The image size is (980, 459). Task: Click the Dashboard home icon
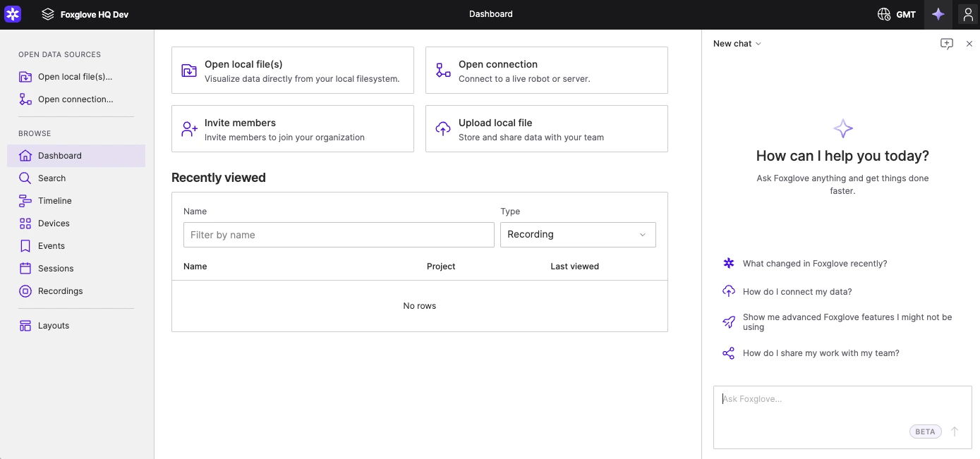(x=25, y=156)
